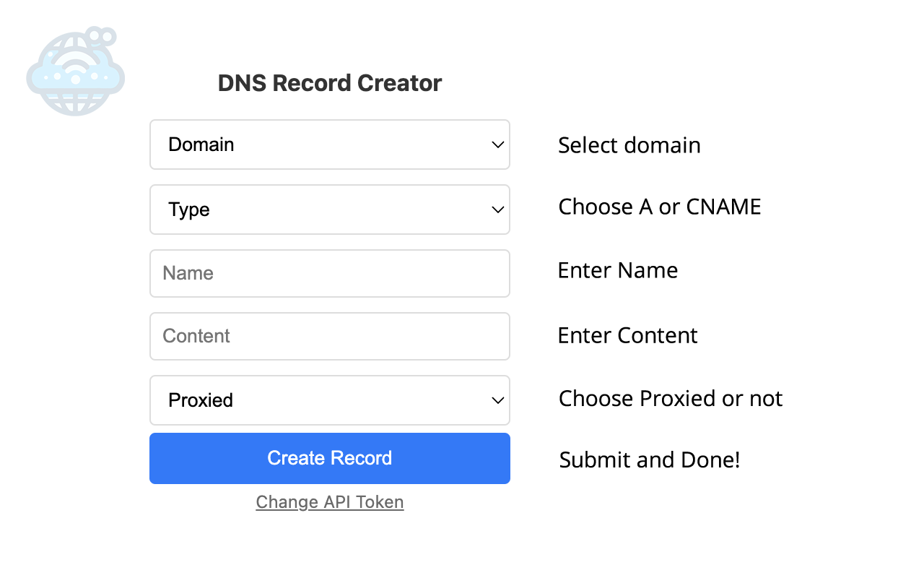Viewport: 924px width, 578px height.
Task: Open the Change API Token link
Action: pyautogui.click(x=330, y=502)
